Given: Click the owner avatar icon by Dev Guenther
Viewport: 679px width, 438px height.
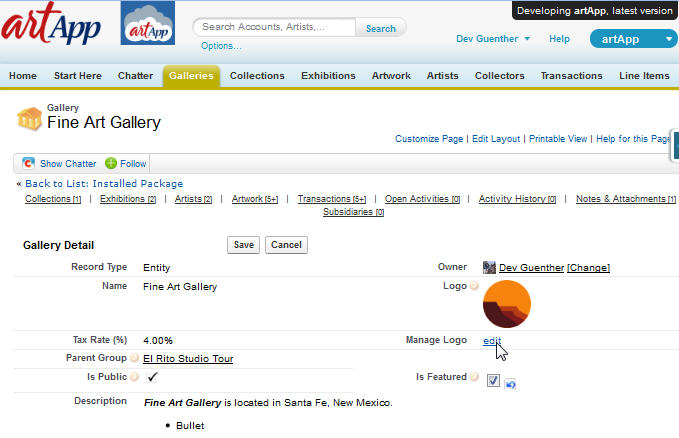Looking at the screenshot, I should tap(489, 267).
